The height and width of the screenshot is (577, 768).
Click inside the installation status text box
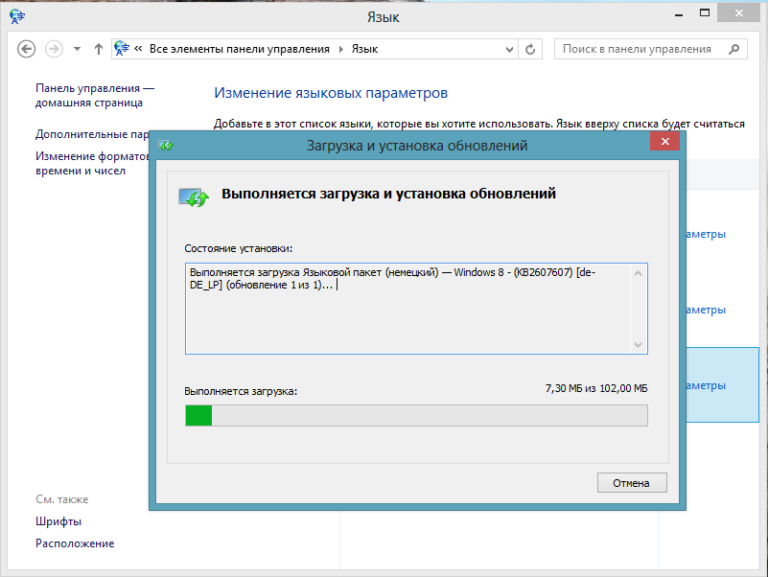tap(416, 309)
